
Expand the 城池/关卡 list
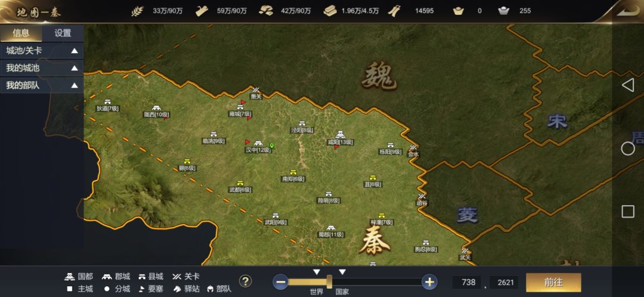42,51
